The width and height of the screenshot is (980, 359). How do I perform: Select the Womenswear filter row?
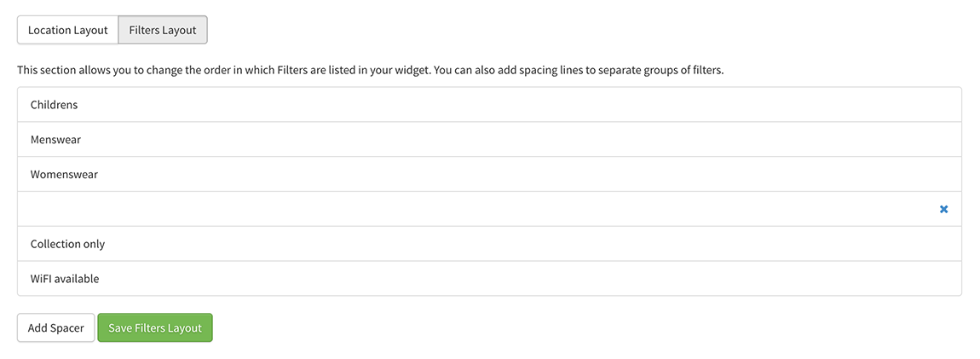[489, 175]
